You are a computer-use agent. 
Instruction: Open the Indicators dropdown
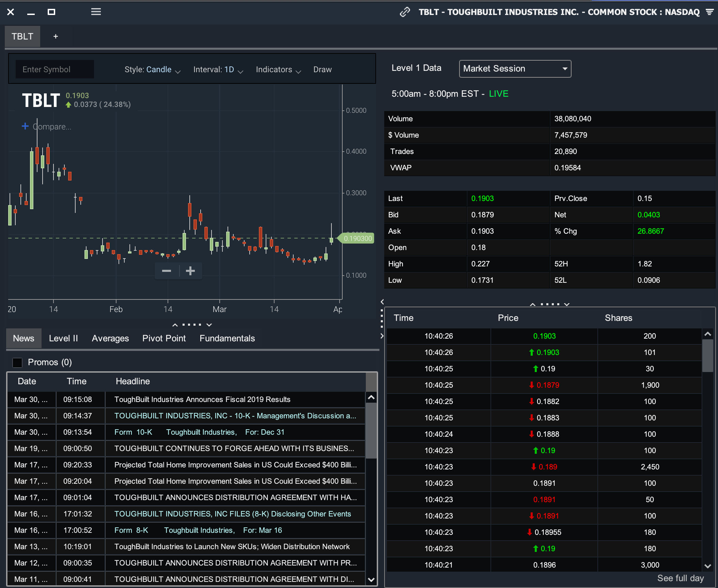pyautogui.click(x=278, y=69)
